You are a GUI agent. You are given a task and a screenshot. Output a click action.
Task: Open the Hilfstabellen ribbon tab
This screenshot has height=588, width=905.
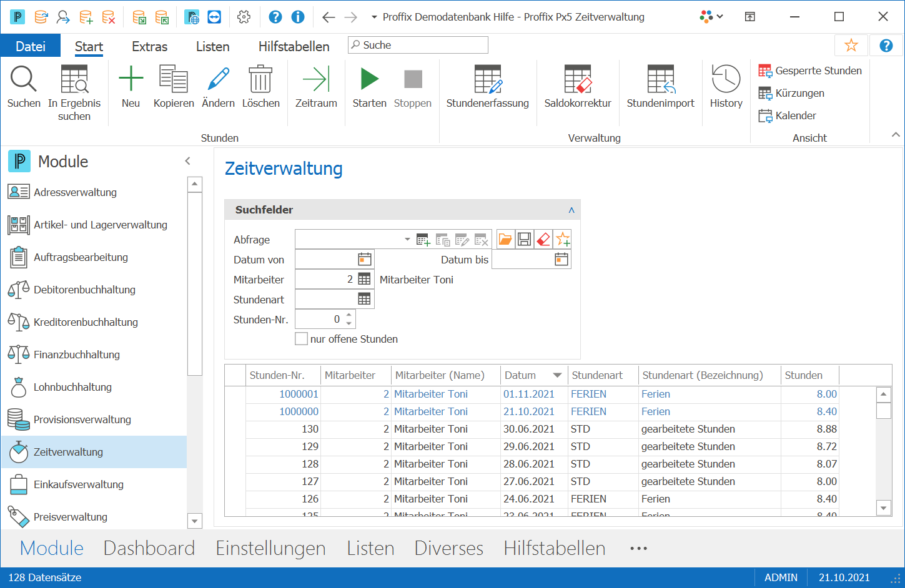[x=294, y=46]
